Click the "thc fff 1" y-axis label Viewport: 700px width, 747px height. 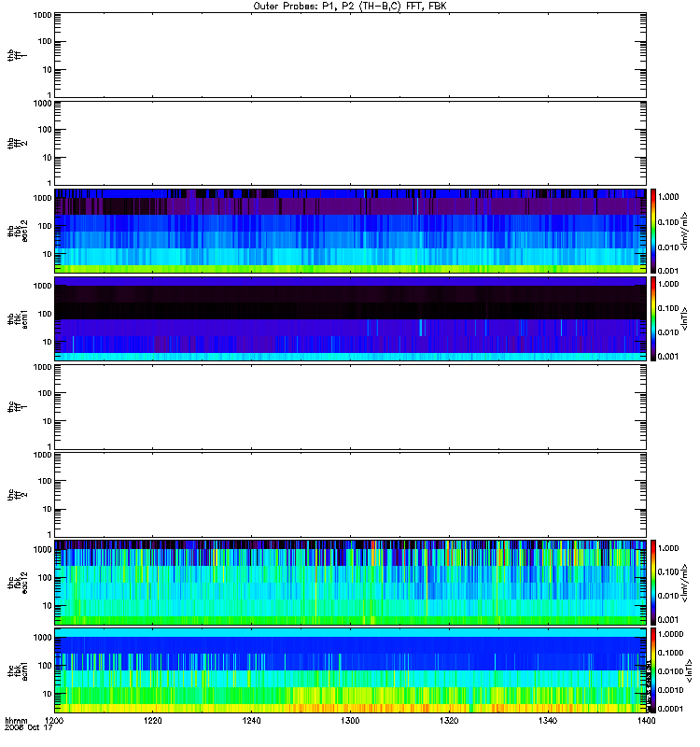tap(17, 407)
